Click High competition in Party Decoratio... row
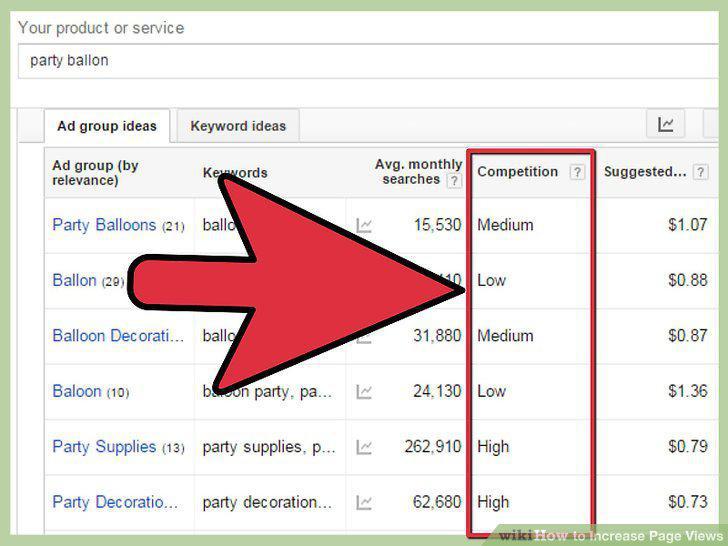This screenshot has height=546, width=728. [x=493, y=502]
